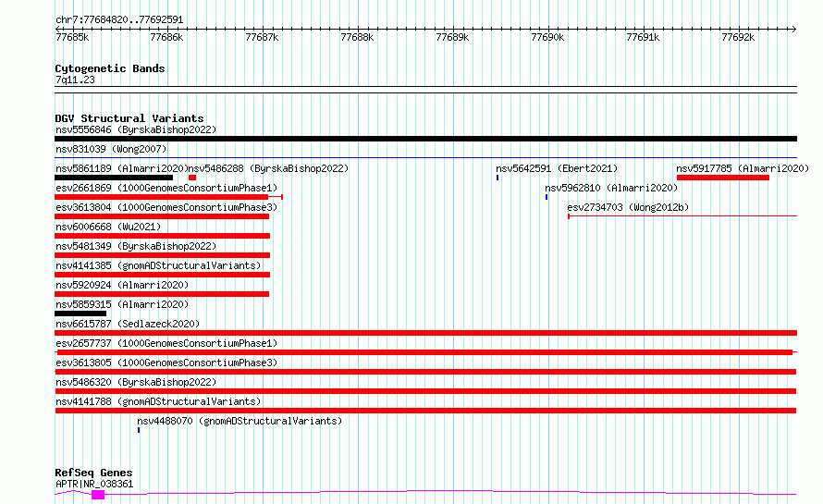The image size is (823, 504).
Task: Select the red bar under nsv5486320
Action: click(x=425, y=391)
